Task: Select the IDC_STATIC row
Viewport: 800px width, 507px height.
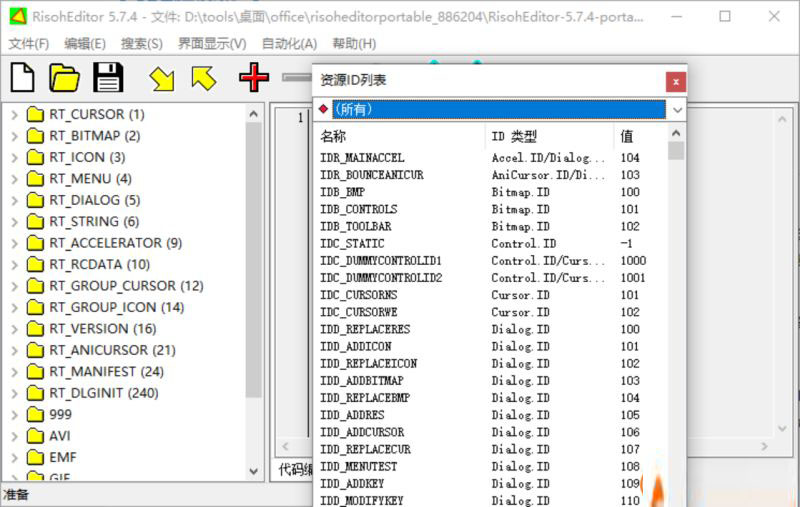Action: [490, 244]
